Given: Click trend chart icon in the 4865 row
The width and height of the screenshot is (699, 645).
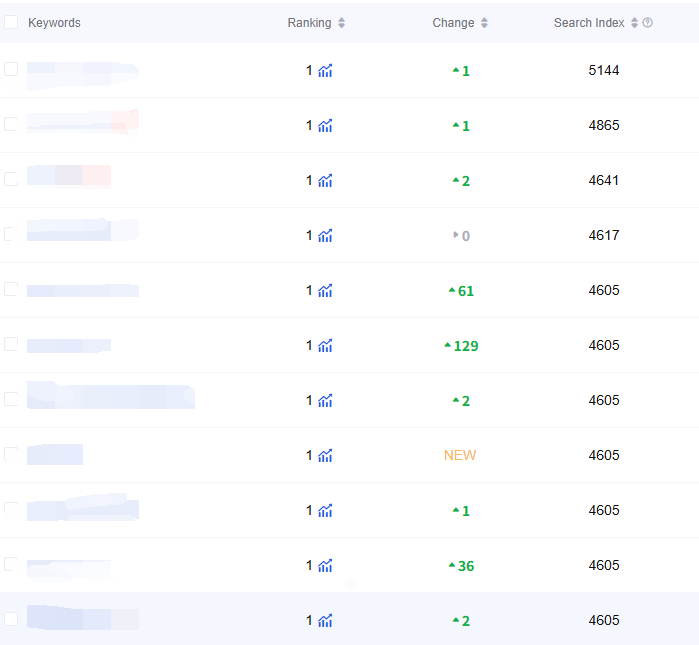Looking at the screenshot, I should [325, 126].
